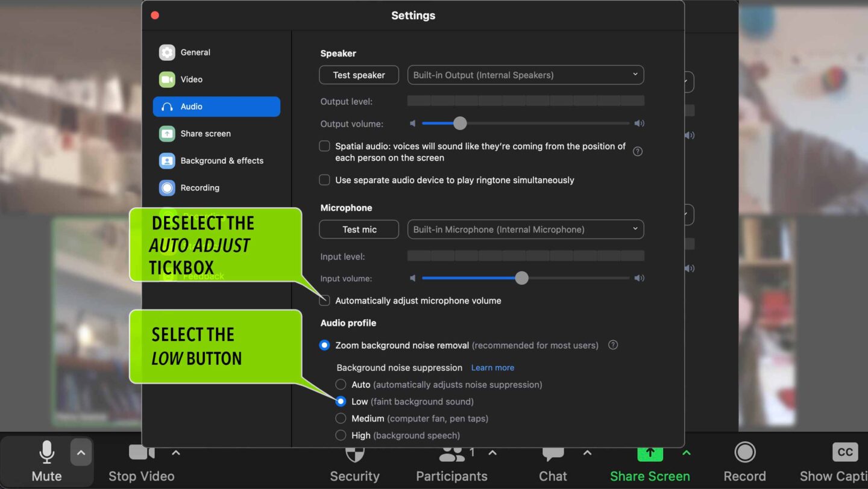The image size is (868, 489).
Task: Open the Built-in Microphone dropdown
Action: click(x=525, y=229)
